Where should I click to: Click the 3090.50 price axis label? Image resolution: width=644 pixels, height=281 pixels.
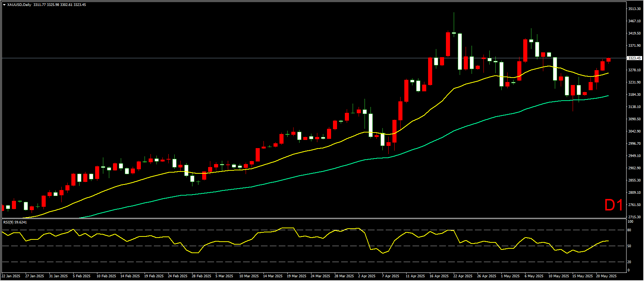(634, 119)
